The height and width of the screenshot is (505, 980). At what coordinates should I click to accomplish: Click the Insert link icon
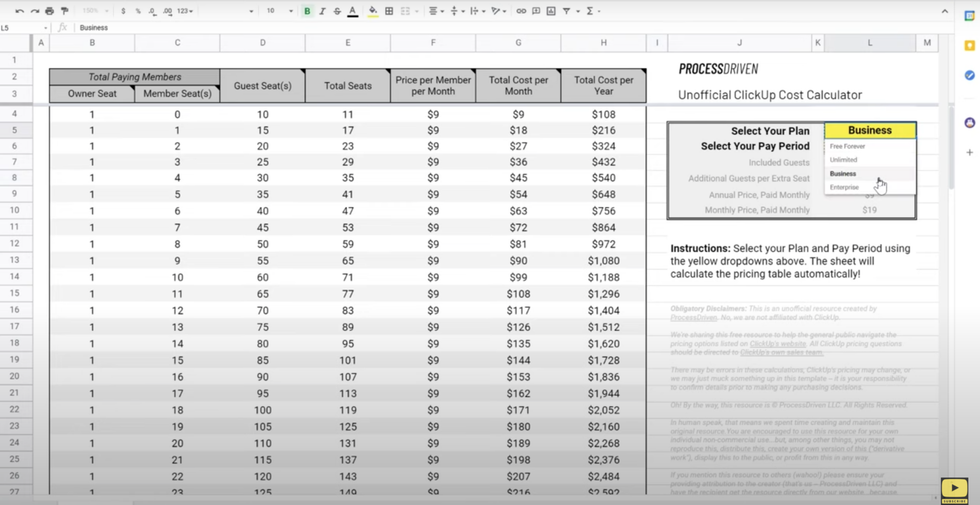pos(521,11)
